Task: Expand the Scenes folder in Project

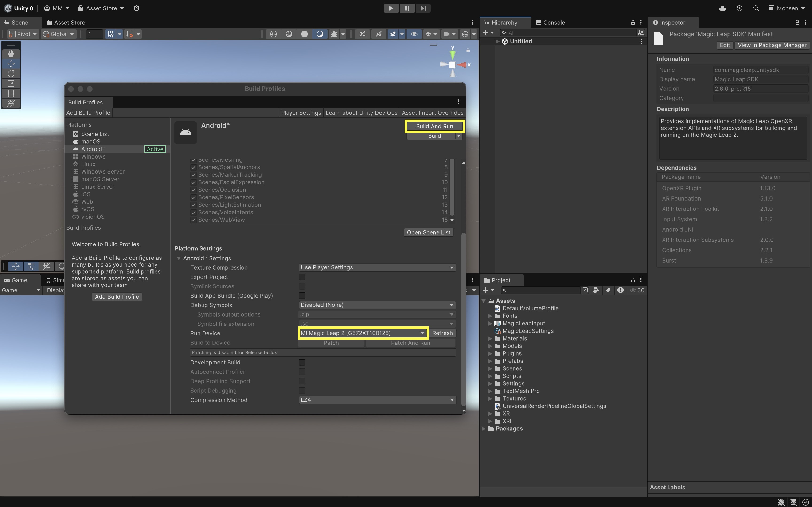Action: (x=490, y=368)
